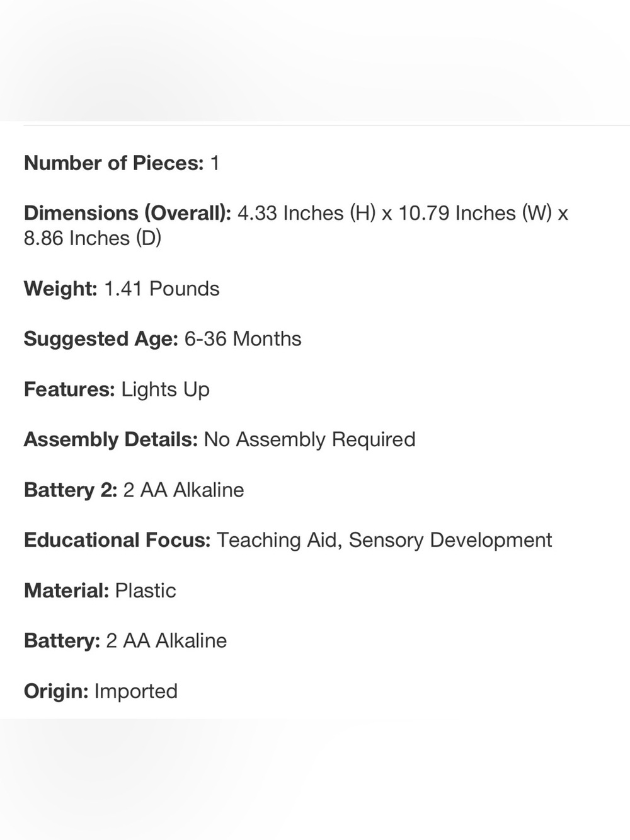The height and width of the screenshot is (840, 630).
Task: Click the 8.86 Inches (D) text
Action: 93,238
